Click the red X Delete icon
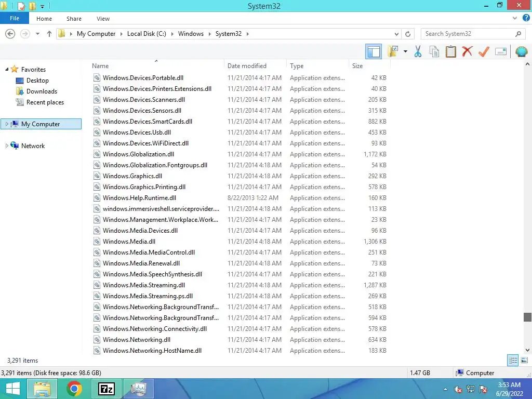Viewport: 532px width, 399px height. pos(467,51)
